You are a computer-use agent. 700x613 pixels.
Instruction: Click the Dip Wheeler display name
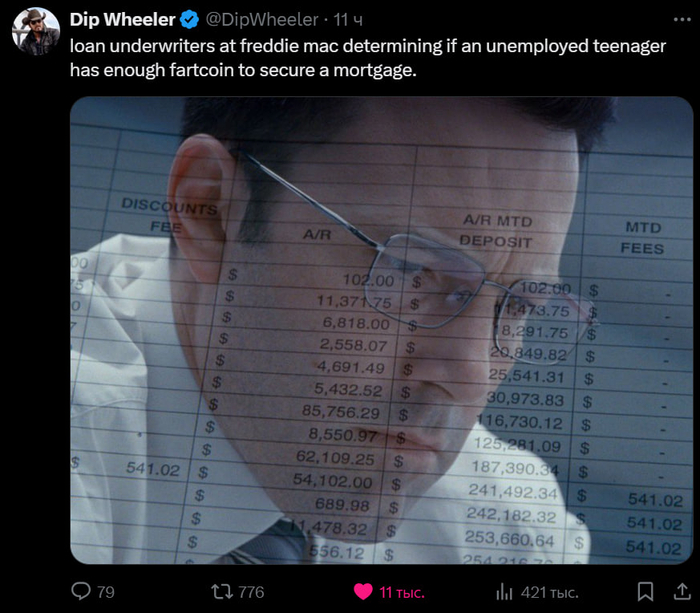pos(122,20)
